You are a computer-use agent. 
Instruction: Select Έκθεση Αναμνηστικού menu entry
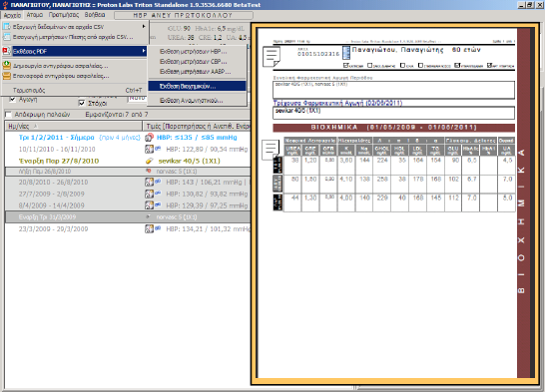[x=192, y=101]
